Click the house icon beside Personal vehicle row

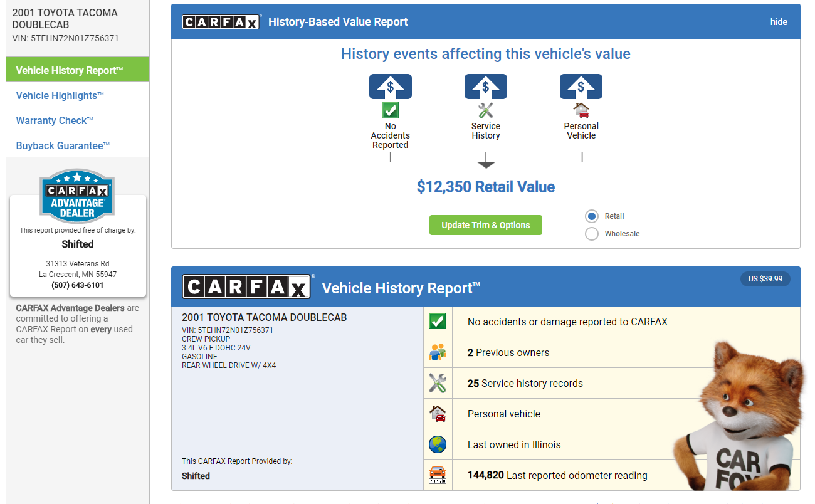[x=438, y=414]
